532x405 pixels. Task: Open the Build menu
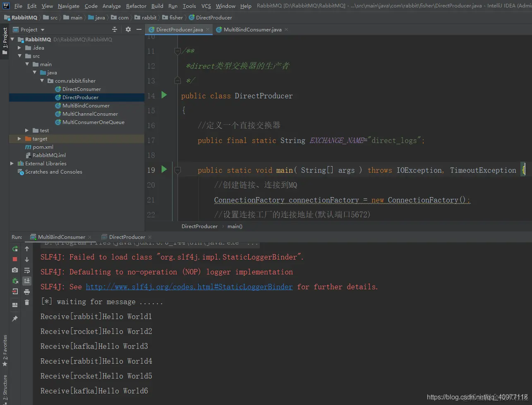tap(157, 6)
